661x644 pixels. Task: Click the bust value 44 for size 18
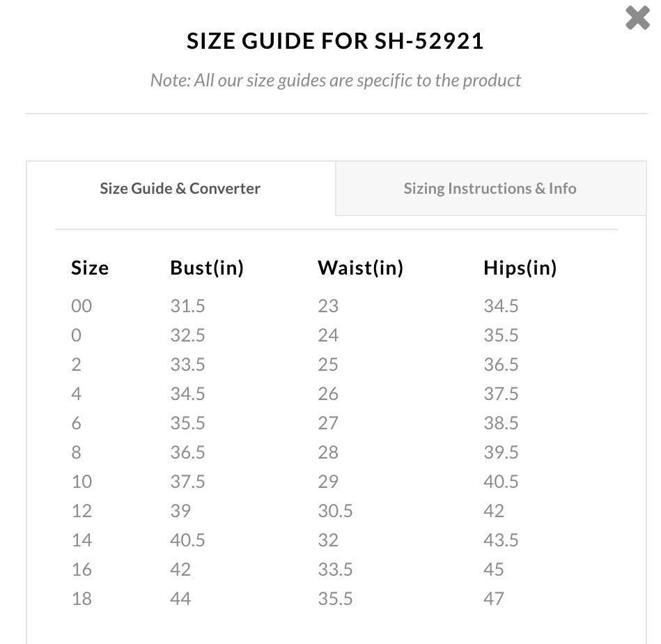[180, 599]
